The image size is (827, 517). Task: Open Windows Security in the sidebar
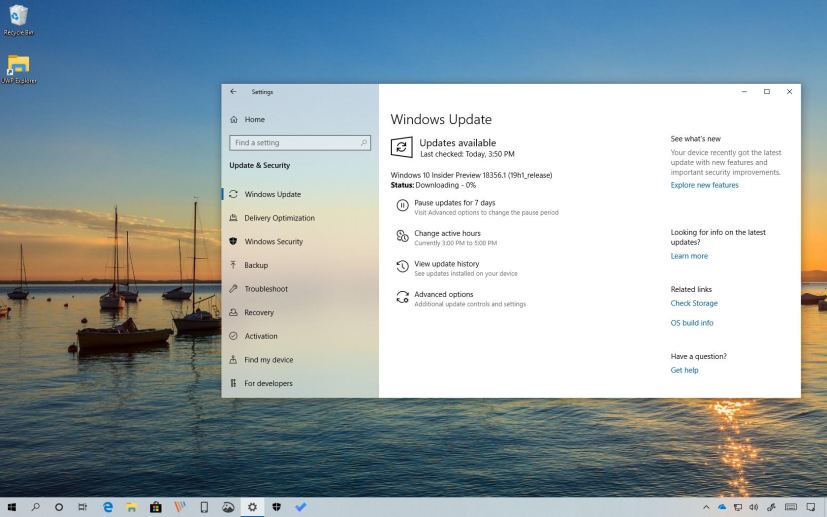coord(274,242)
